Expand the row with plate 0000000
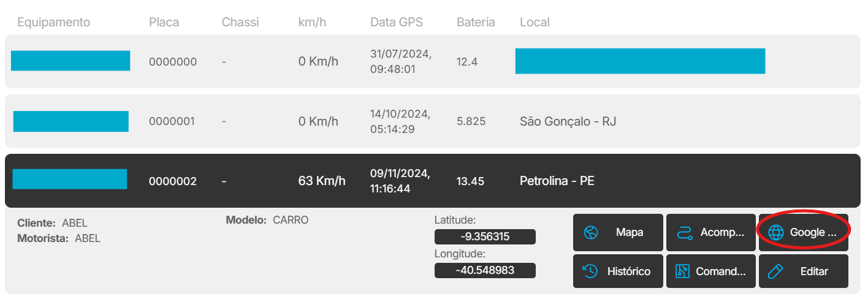Image resolution: width=868 pixels, height=299 pixels. [173, 62]
